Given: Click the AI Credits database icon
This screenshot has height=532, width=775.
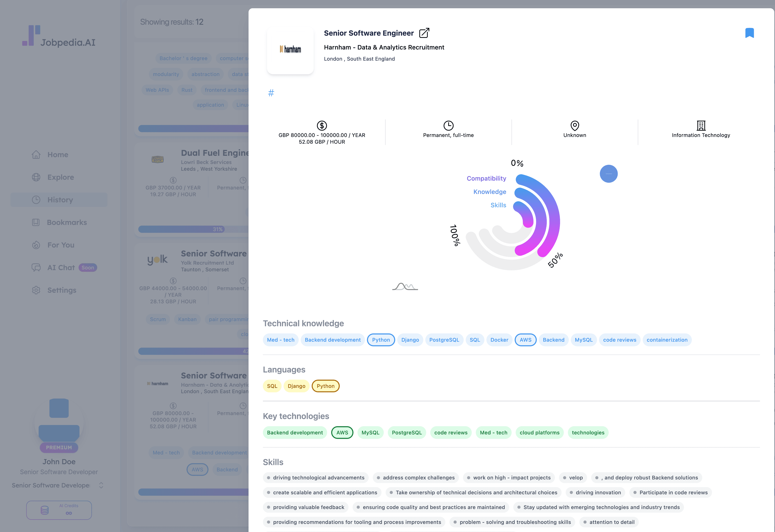Looking at the screenshot, I should pos(44,510).
